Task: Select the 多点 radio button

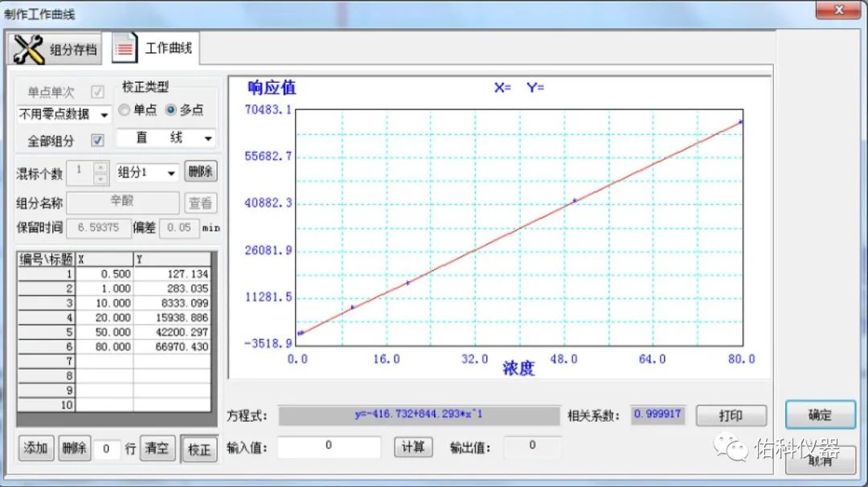Action: click(170, 110)
